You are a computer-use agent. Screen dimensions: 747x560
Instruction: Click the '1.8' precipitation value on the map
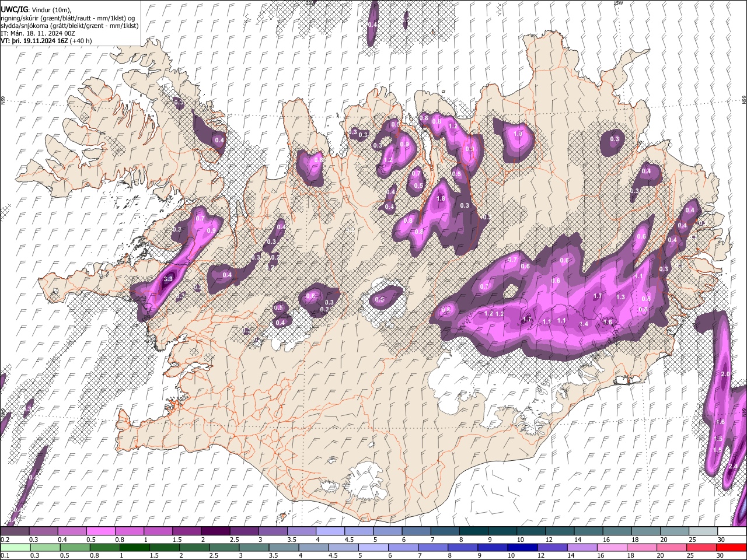(441, 199)
